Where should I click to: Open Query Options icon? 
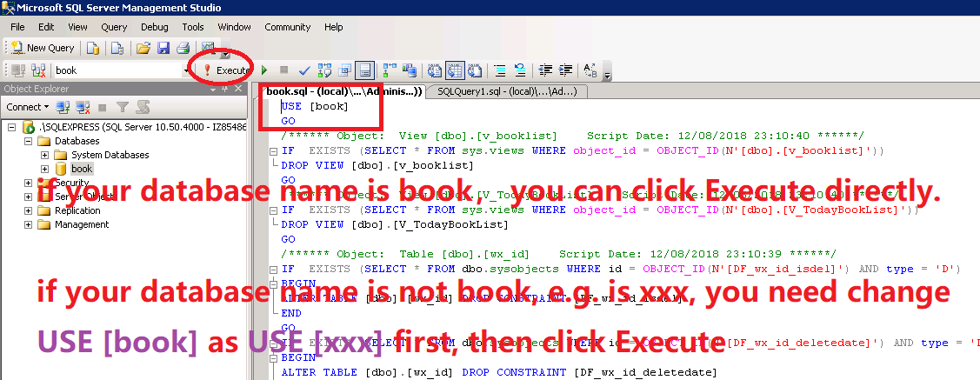(x=344, y=70)
